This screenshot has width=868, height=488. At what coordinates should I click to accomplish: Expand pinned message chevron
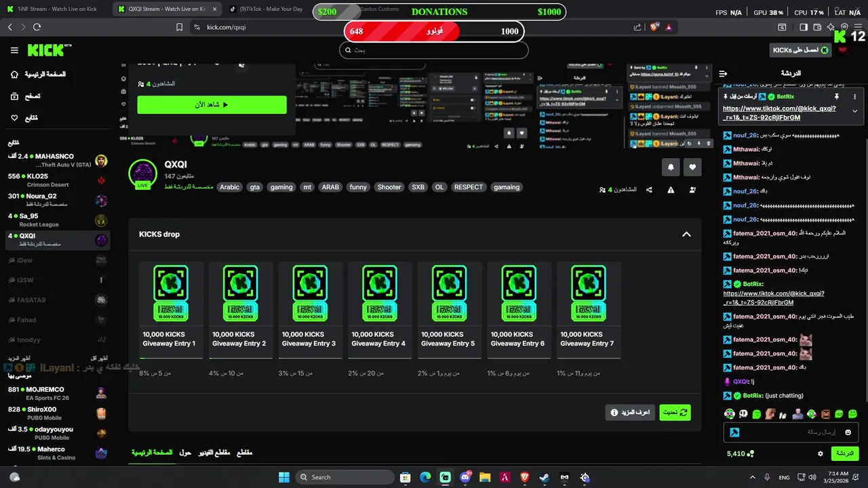854,111
